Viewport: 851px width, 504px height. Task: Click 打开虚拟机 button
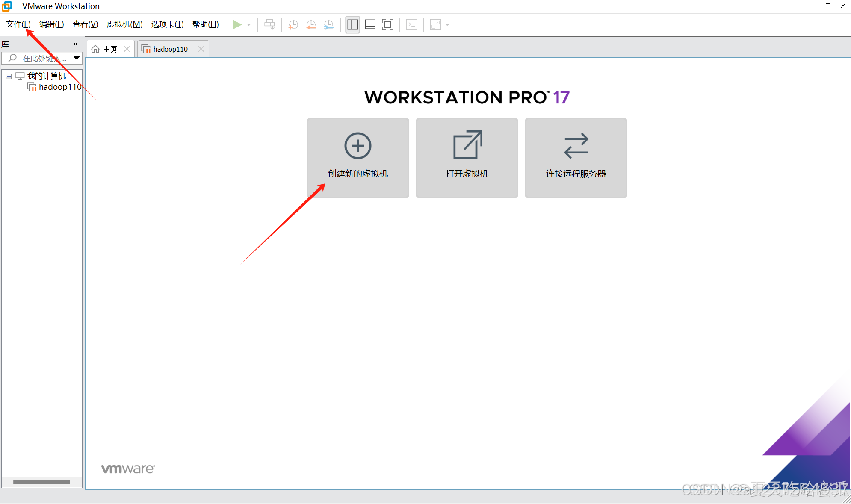tap(467, 158)
